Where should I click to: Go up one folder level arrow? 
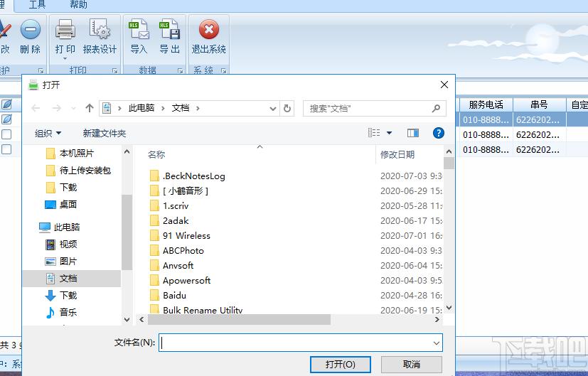[x=89, y=108]
